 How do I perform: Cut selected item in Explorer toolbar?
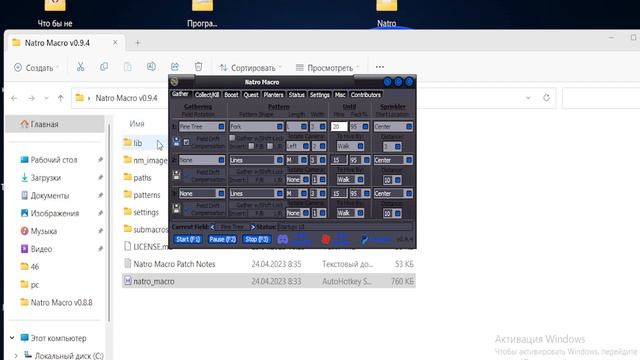point(80,67)
